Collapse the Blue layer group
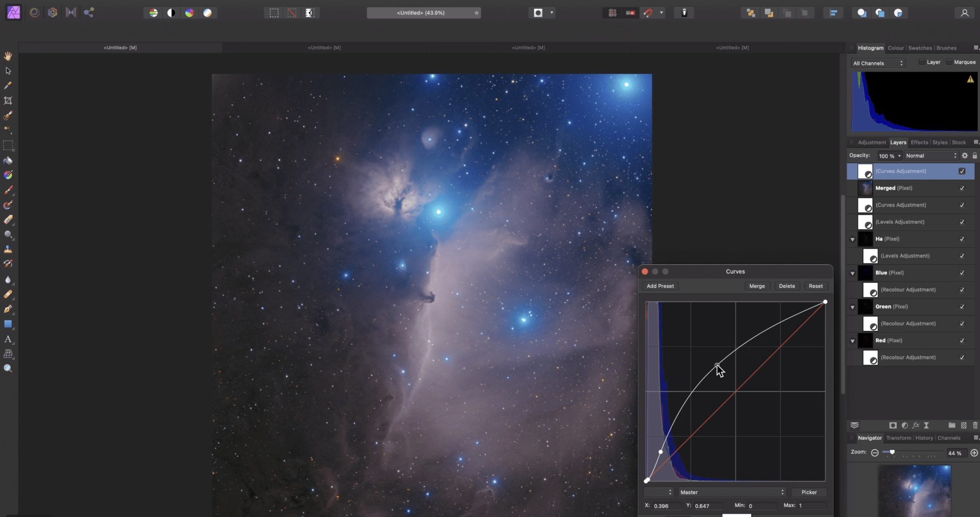 [852, 273]
